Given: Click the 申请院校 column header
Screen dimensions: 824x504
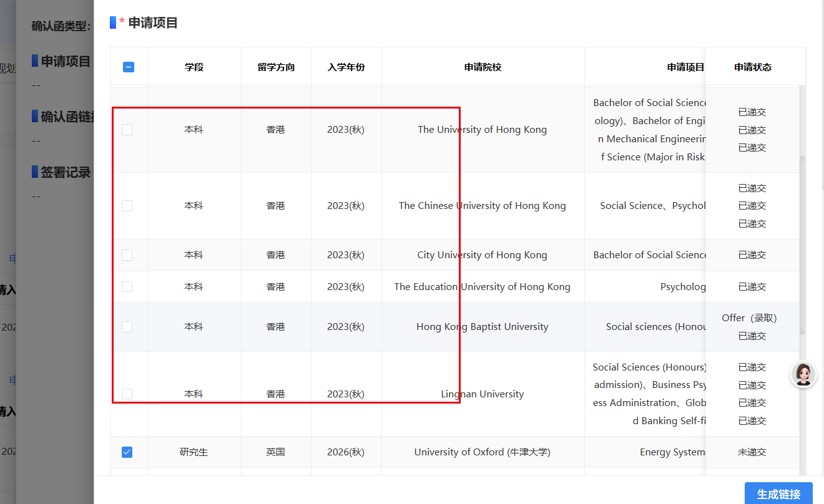Looking at the screenshot, I should pos(483,67).
